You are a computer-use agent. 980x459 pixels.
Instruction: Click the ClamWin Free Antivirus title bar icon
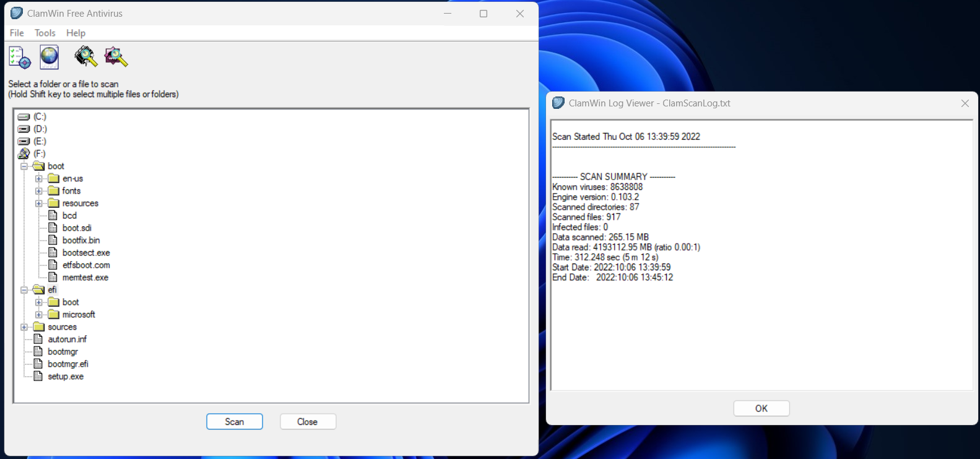(17, 13)
